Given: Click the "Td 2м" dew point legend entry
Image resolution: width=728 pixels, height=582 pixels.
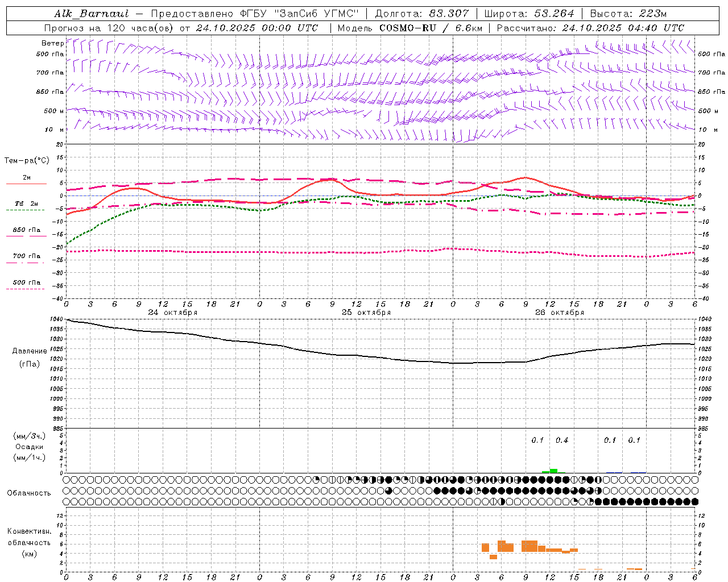Looking at the screenshot, I should [27, 203].
